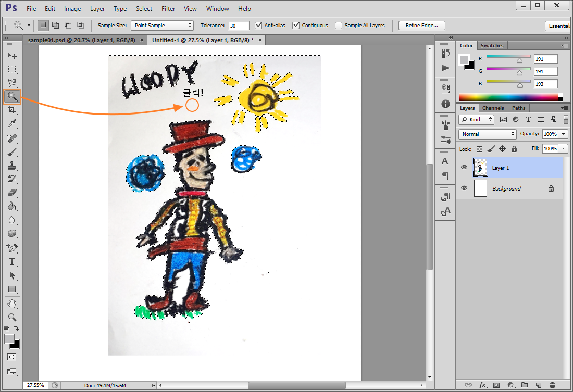573x392 pixels.
Task: Open the Filter menu
Action: [x=168, y=9]
